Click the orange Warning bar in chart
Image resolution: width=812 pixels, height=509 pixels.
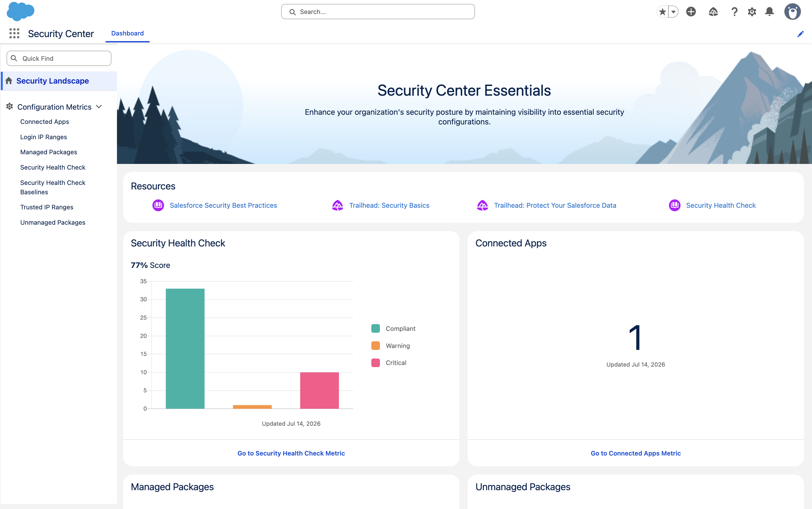pos(252,407)
